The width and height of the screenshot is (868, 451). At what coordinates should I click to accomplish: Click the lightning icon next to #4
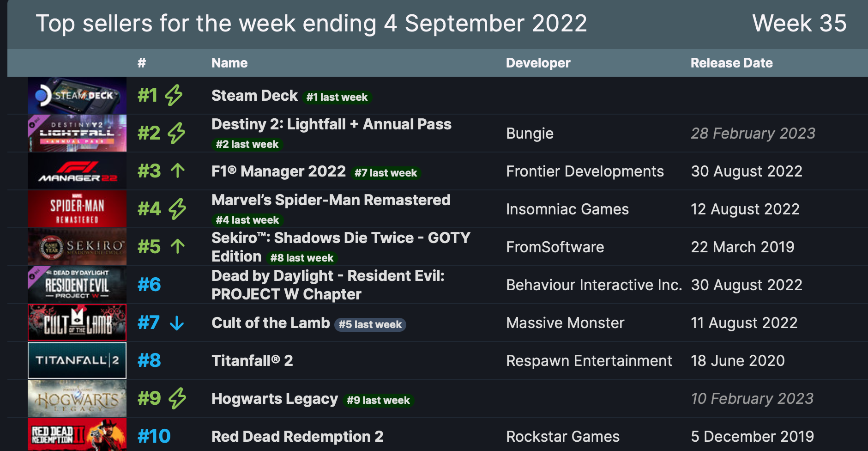tap(177, 209)
